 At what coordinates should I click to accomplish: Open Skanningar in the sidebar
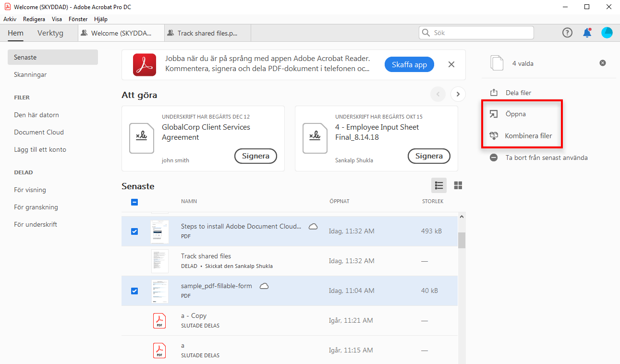pos(30,74)
